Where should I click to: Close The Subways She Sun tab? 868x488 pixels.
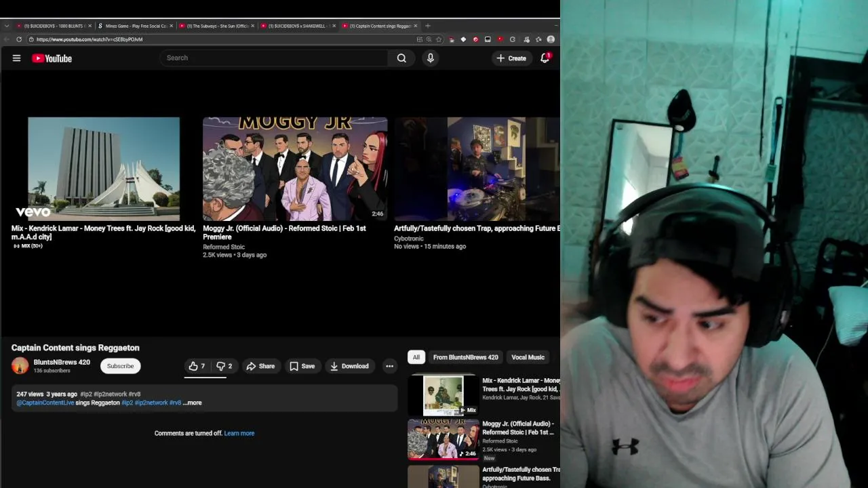click(253, 26)
